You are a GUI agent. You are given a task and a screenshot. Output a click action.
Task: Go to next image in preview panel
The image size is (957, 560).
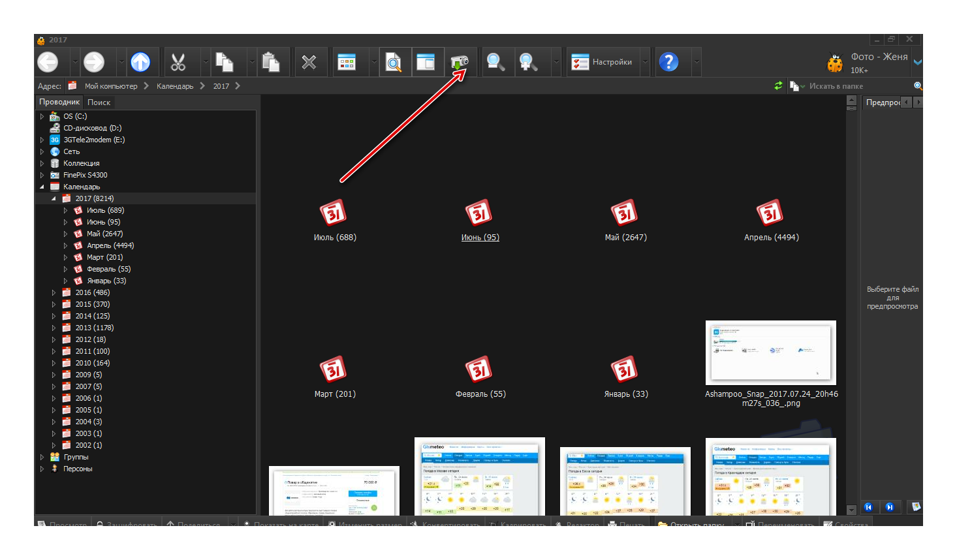coord(889,506)
